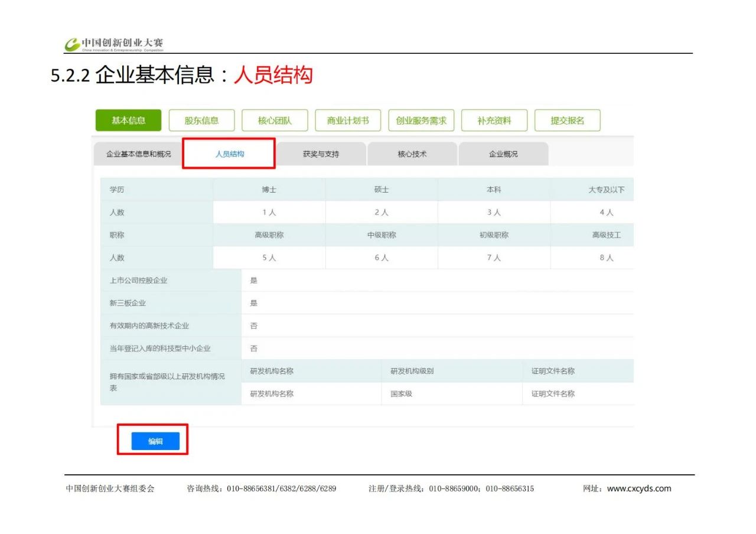The height and width of the screenshot is (534, 756).
Task: Go to the 商业计划书 tab
Action: click(x=348, y=121)
